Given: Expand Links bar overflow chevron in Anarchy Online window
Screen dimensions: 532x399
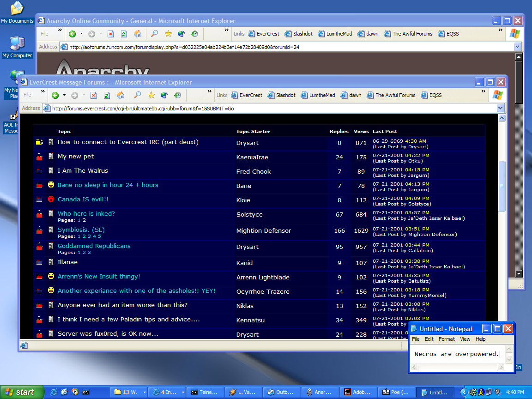Looking at the screenshot, I should pyautogui.click(x=501, y=30).
